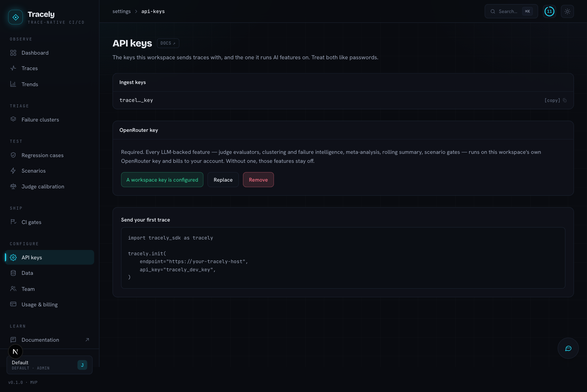Click the Regression cases shield icon

click(x=13, y=155)
